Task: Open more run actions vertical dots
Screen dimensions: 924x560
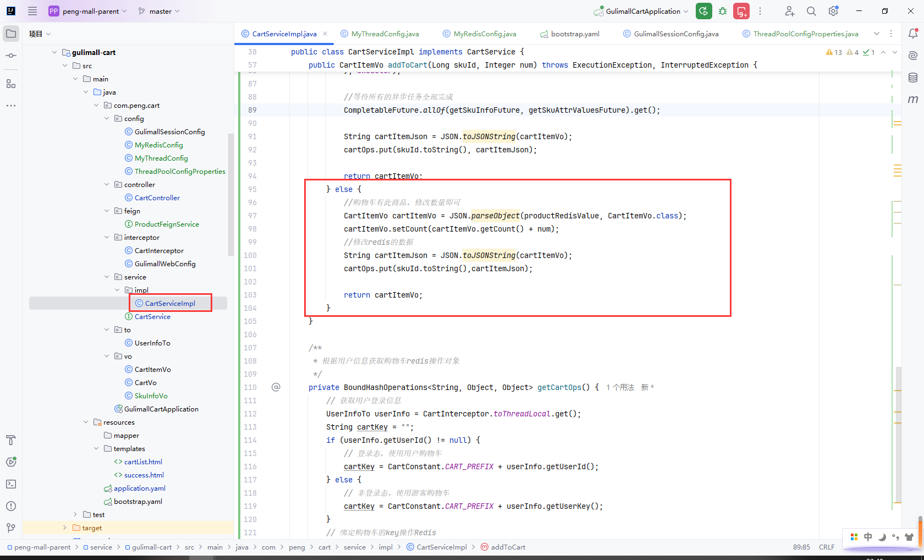Action: [x=760, y=11]
